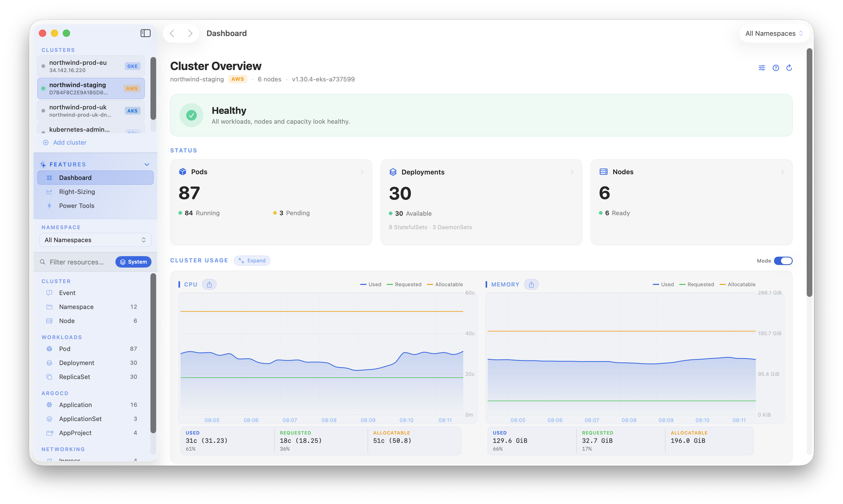Click the AWS badge in the header
Screen dimensions: 843x504
click(238, 79)
